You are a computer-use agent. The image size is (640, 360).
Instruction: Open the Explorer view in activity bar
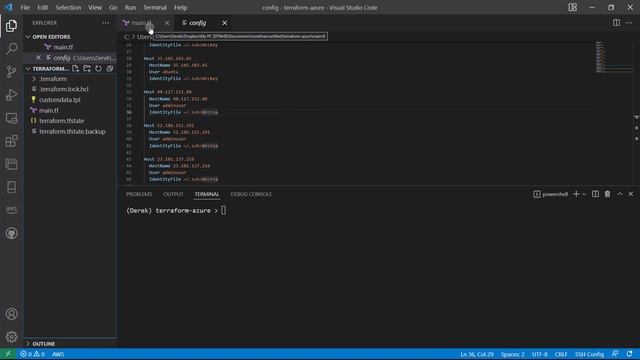11,26
